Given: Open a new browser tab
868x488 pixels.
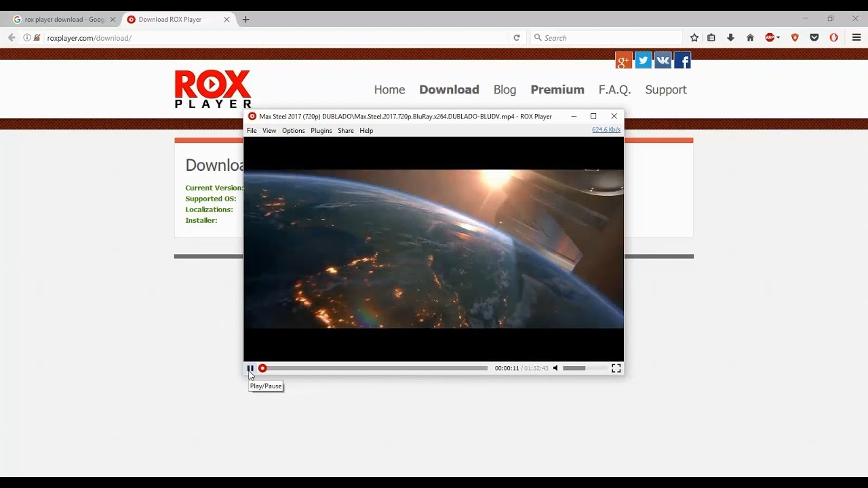Looking at the screenshot, I should 245,20.
